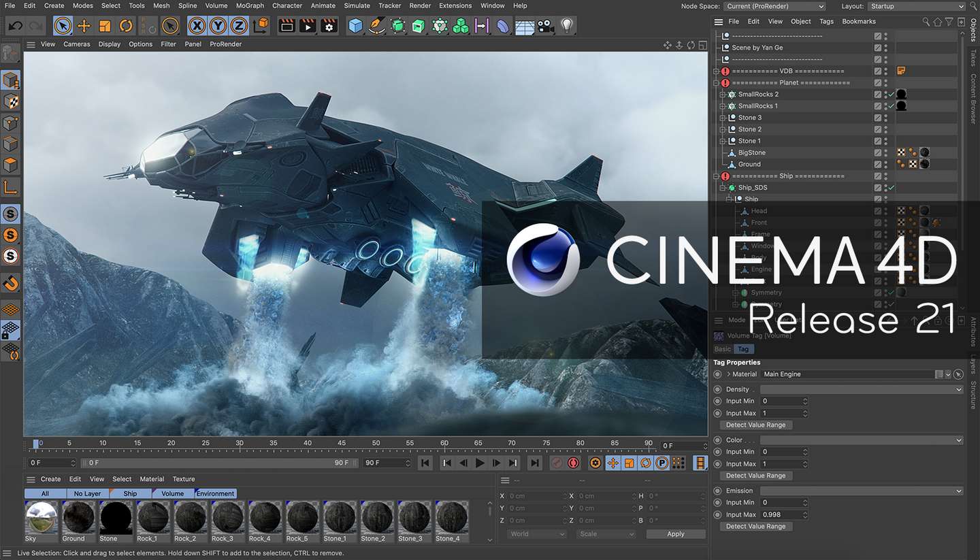Toggle layer checkbox for the Ground row
980x560 pixels.
pos(878,165)
